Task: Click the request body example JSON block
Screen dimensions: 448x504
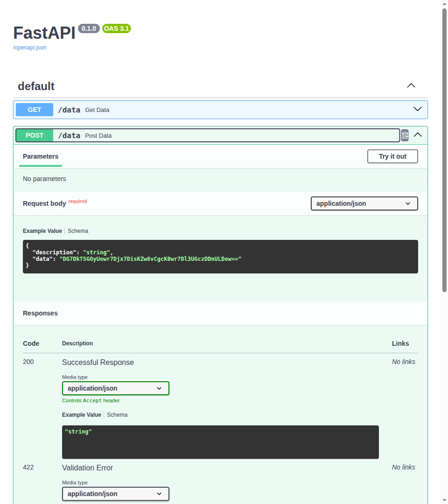Action: click(220, 256)
